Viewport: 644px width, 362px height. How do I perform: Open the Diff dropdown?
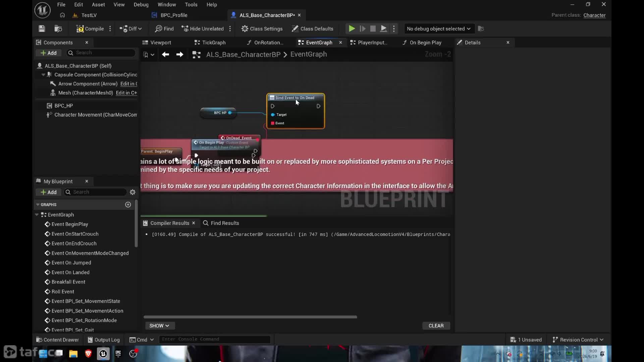tap(131, 29)
